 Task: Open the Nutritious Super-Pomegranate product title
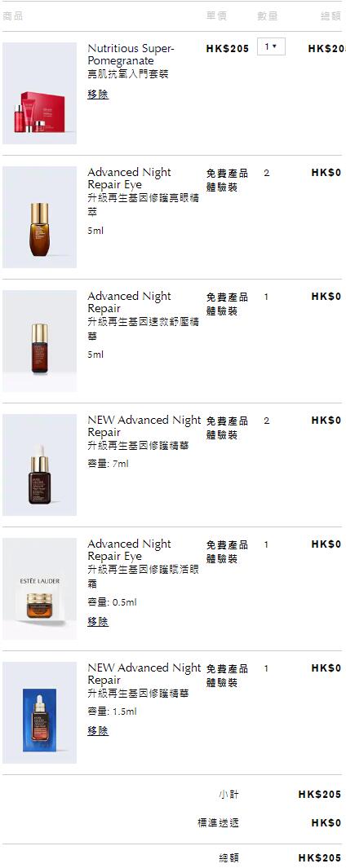(131, 55)
